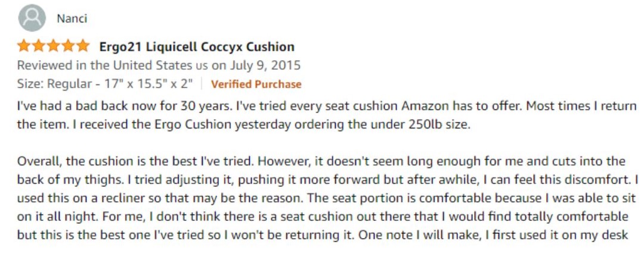644x253 pixels.
Task: Click the Verified Purchase label
Action: click(256, 84)
